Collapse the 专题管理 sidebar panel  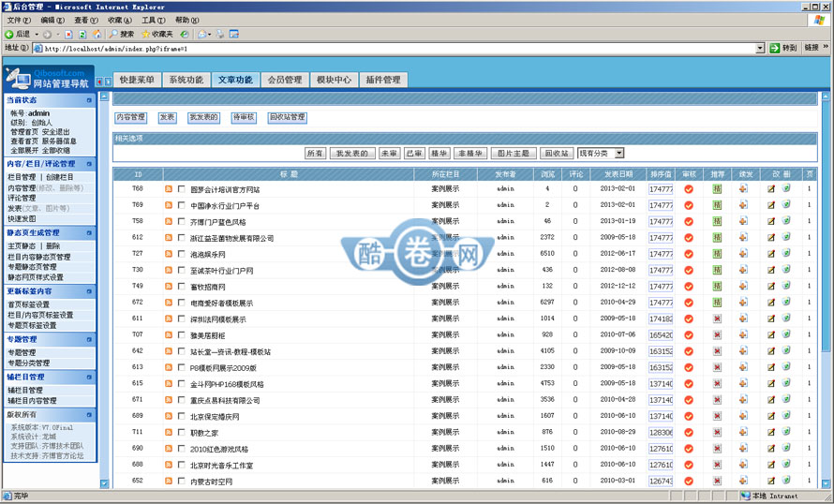click(89, 339)
